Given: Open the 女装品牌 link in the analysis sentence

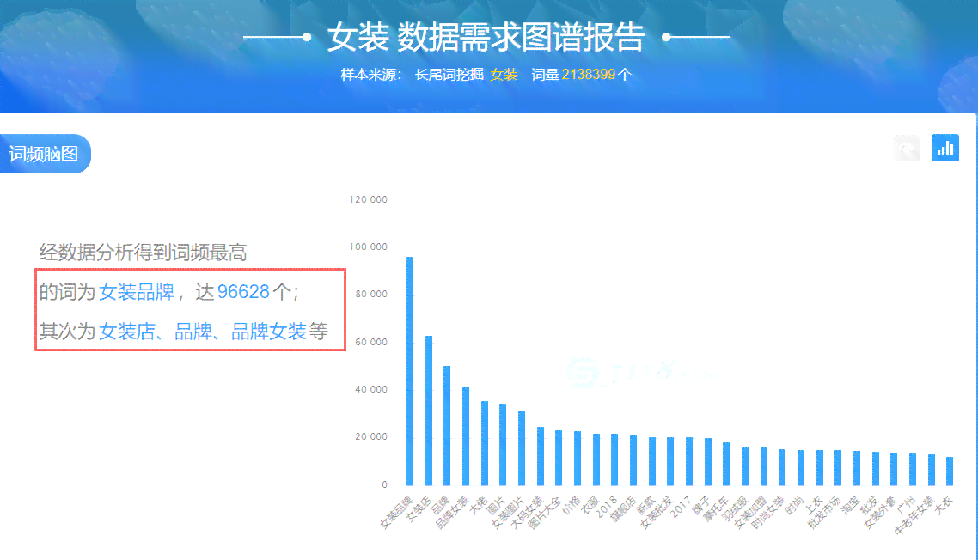Looking at the screenshot, I should (x=137, y=292).
